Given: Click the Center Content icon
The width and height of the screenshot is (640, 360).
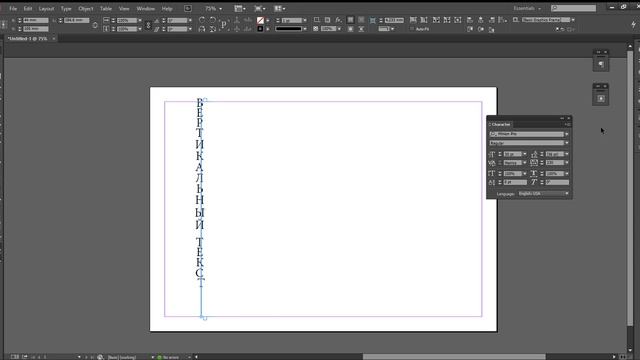Looking at the screenshot, I should 458,20.
